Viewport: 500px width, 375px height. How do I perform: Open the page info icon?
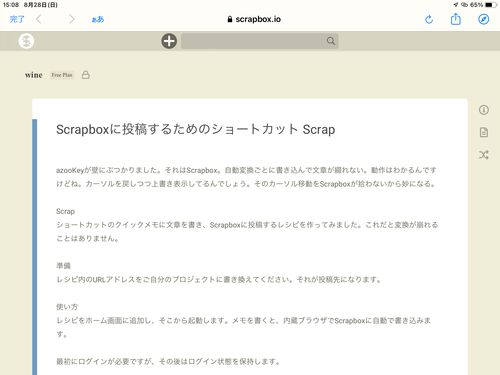coord(484,110)
